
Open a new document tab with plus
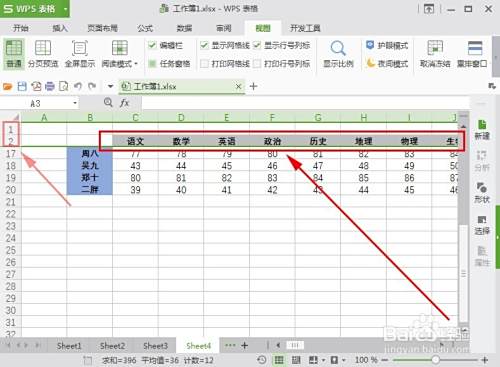click(x=254, y=86)
